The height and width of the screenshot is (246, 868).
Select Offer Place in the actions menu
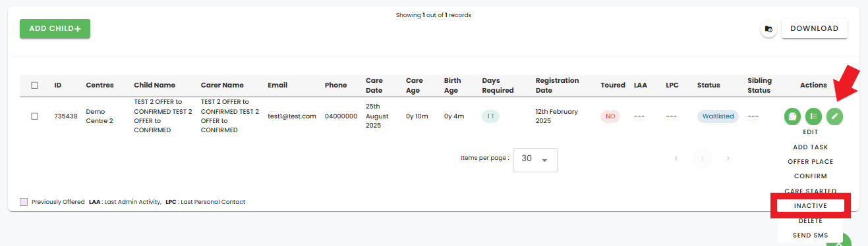click(x=811, y=162)
